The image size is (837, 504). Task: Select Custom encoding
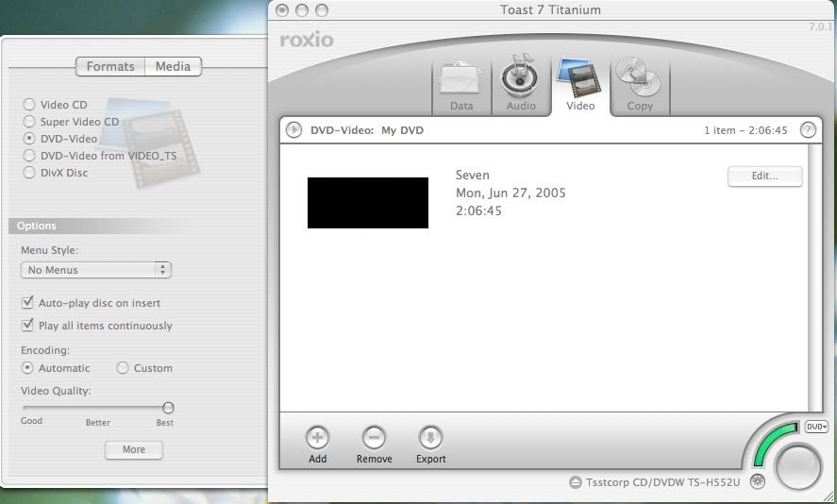[123, 368]
